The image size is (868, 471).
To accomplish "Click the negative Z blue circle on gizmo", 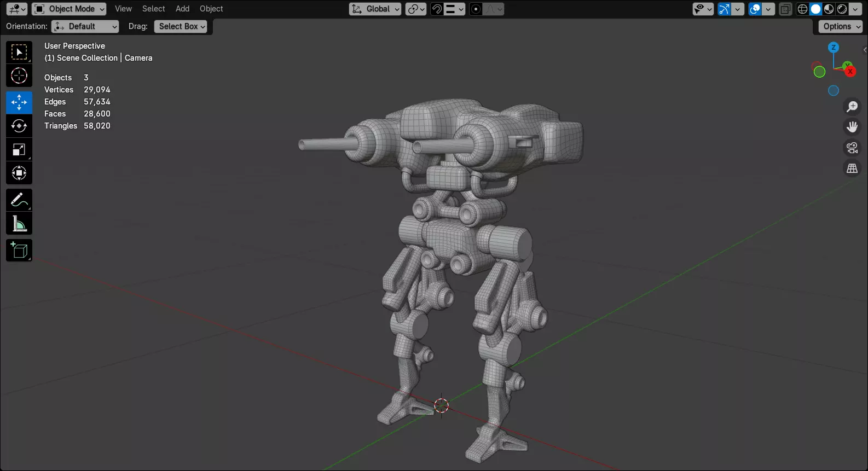I will coord(834,91).
